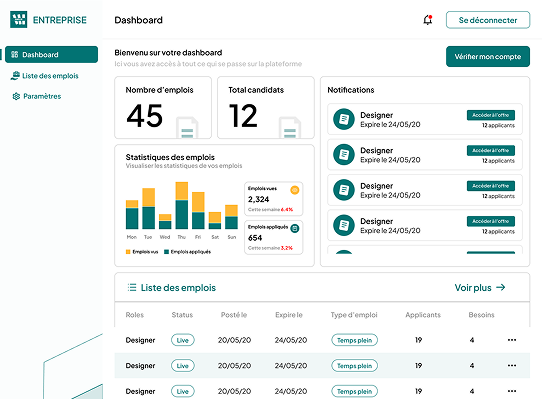542x399 pixels.
Task: Click Designer title in second notification
Action: point(376,150)
